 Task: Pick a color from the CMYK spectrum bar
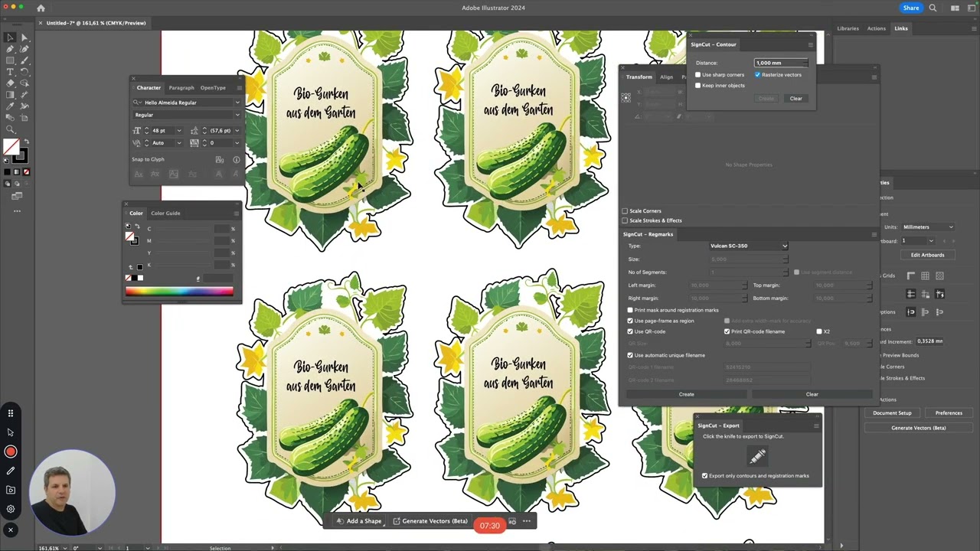click(179, 291)
